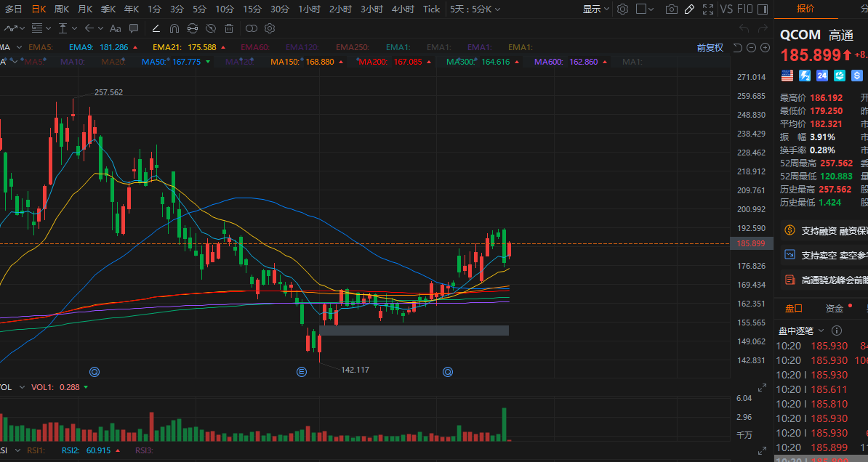The width and height of the screenshot is (868, 462).
Task: Expand the volume panel to full size
Action: [x=763, y=388]
